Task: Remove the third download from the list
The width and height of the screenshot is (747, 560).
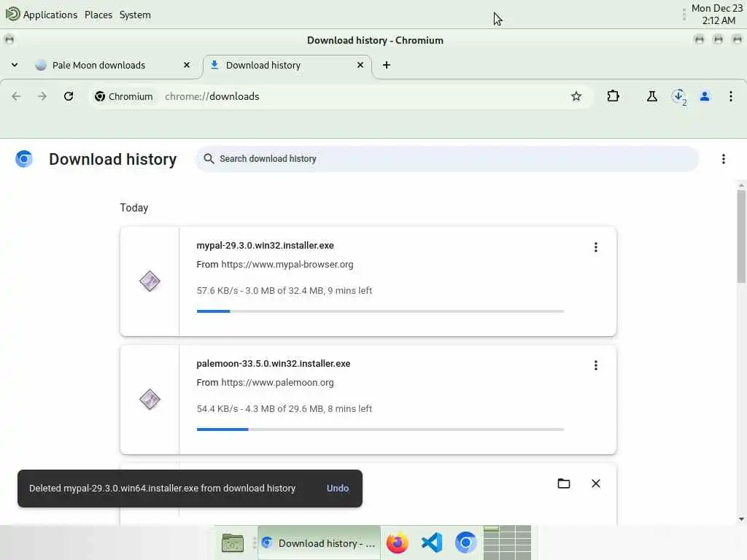Action: click(595, 484)
